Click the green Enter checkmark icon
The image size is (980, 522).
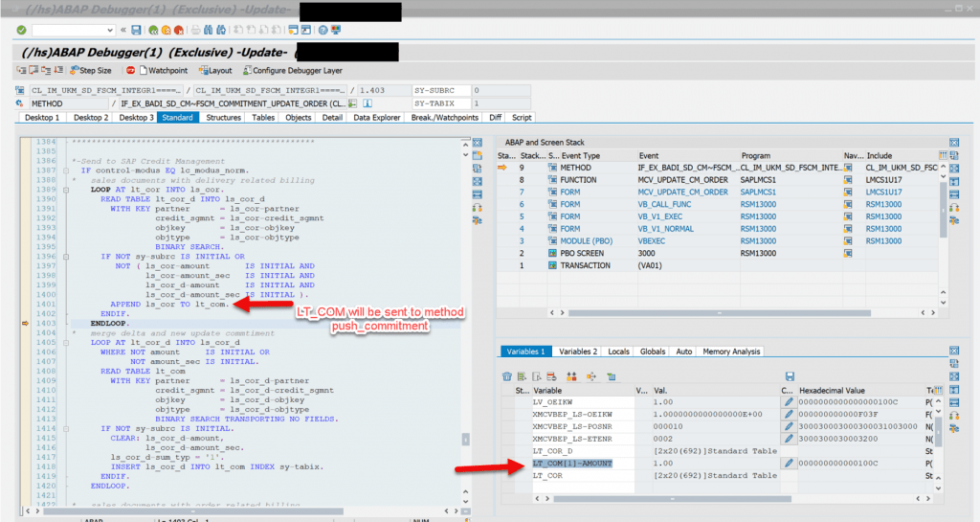[21, 30]
